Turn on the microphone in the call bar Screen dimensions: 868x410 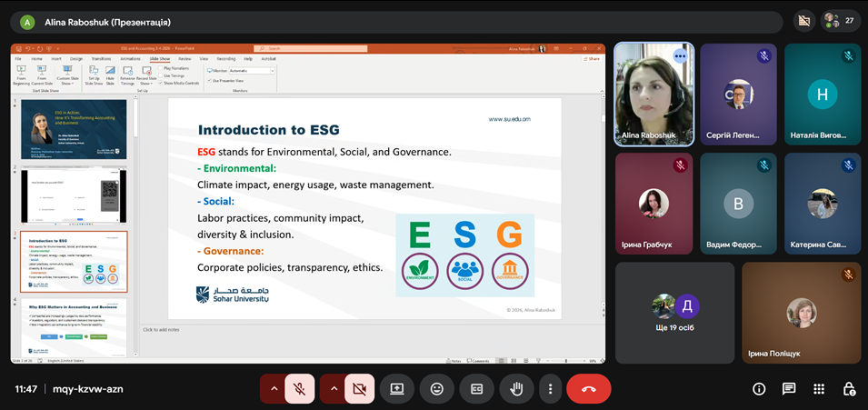[299, 389]
